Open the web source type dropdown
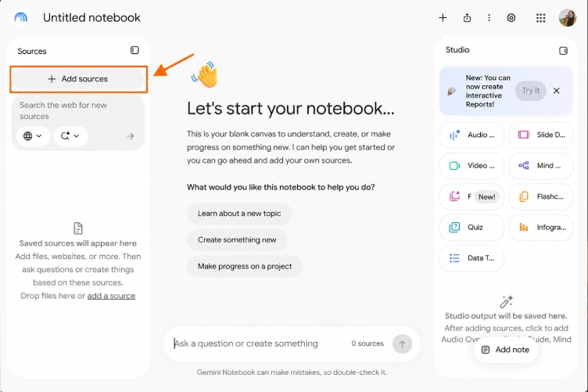Image resolution: width=588 pixels, height=392 pixels. pyautogui.click(x=33, y=136)
